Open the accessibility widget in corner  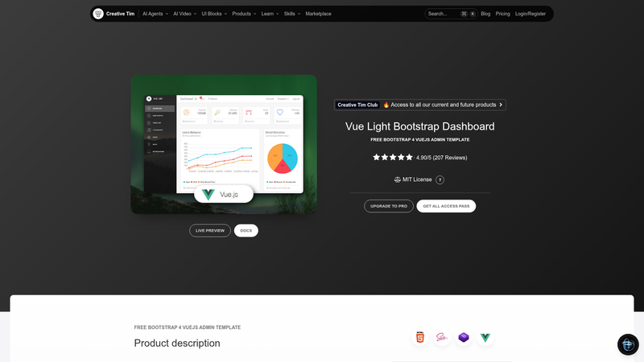(x=628, y=344)
